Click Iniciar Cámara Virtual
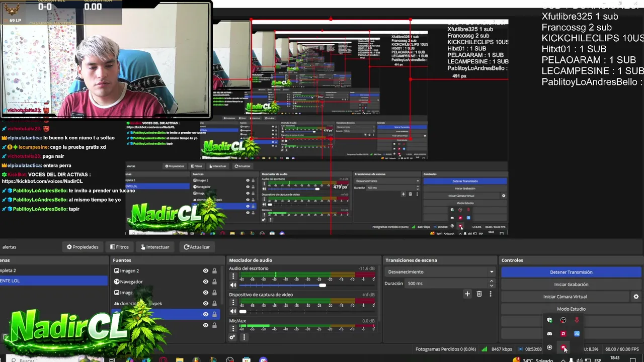The width and height of the screenshot is (644, 362). (565, 297)
